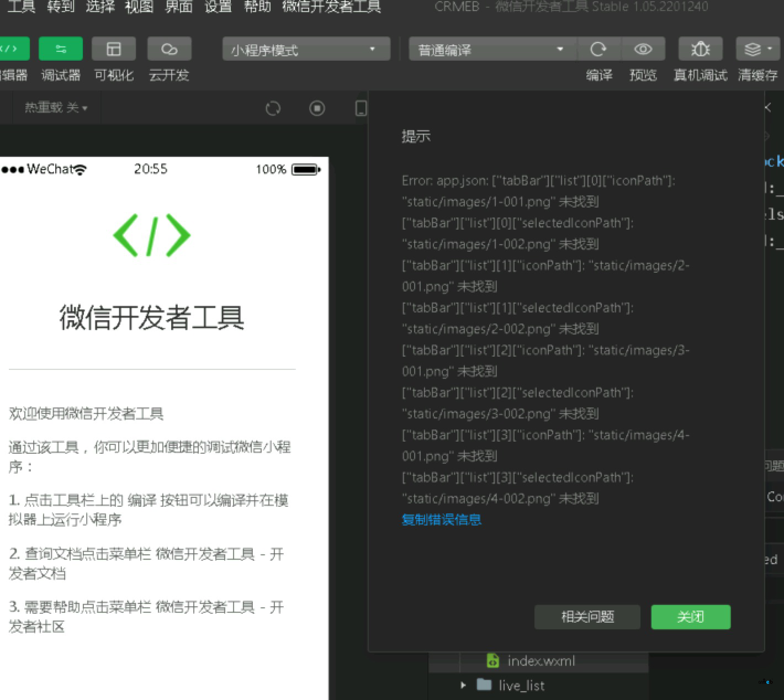Click the preview eye icon
This screenshot has height=700, width=784.
click(x=643, y=49)
